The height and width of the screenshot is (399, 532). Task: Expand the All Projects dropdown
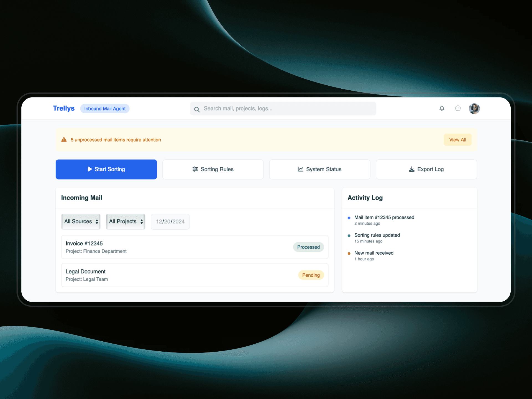point(126,221)
